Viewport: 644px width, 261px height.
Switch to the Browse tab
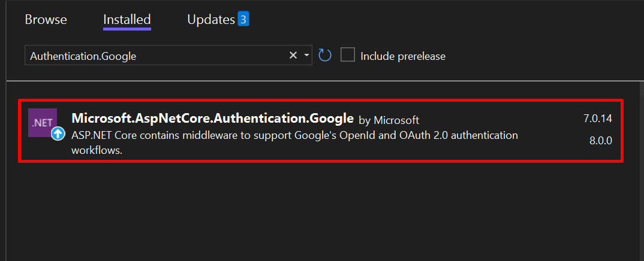coord(46,20)
